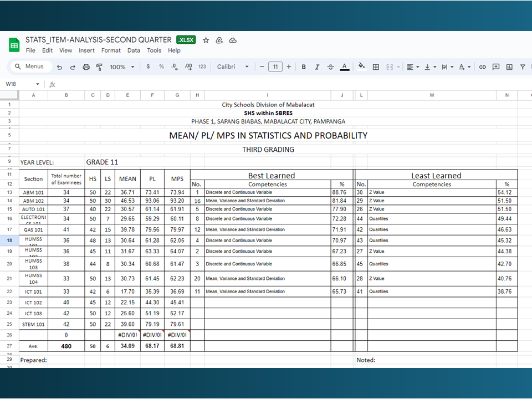Increase font size with plus button
The height and width of the screenshot is (399, 532).
288,67
